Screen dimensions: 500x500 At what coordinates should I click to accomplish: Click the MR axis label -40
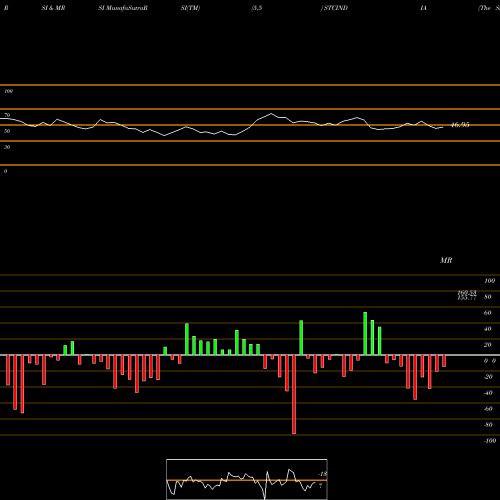coord(488,393)
